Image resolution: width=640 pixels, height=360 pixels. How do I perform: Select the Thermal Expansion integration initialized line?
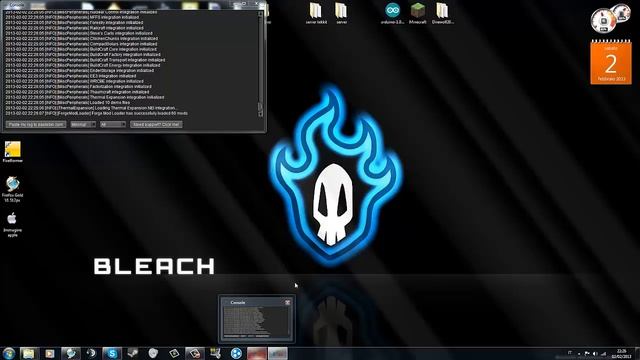tap(84, 97)
